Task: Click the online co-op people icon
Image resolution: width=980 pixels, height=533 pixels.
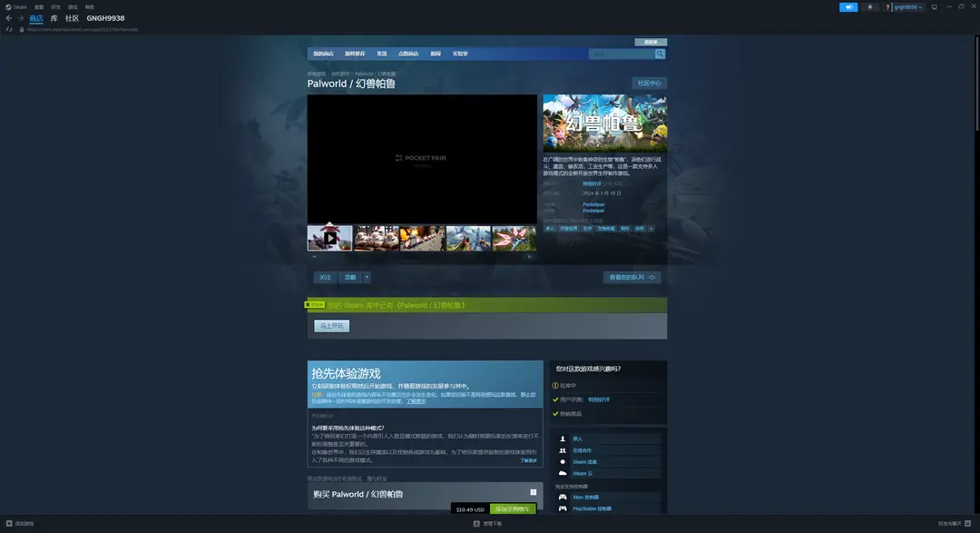Action: [563, 450]
